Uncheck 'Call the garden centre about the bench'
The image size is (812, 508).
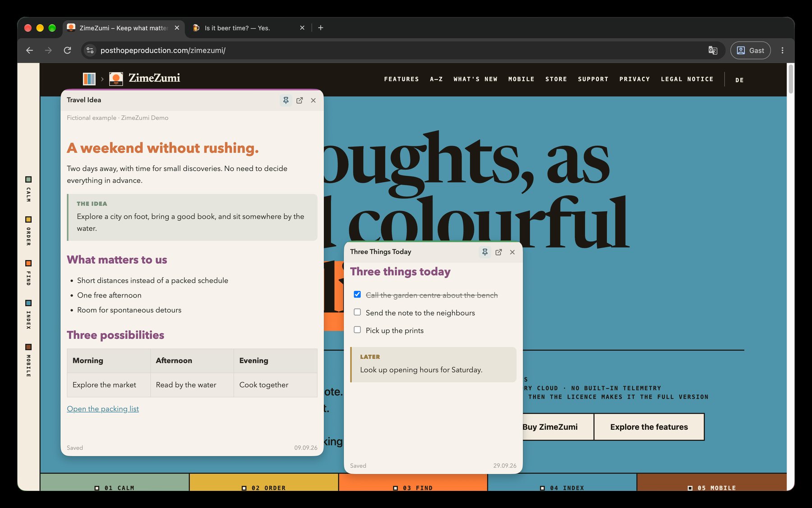(357, 294)
